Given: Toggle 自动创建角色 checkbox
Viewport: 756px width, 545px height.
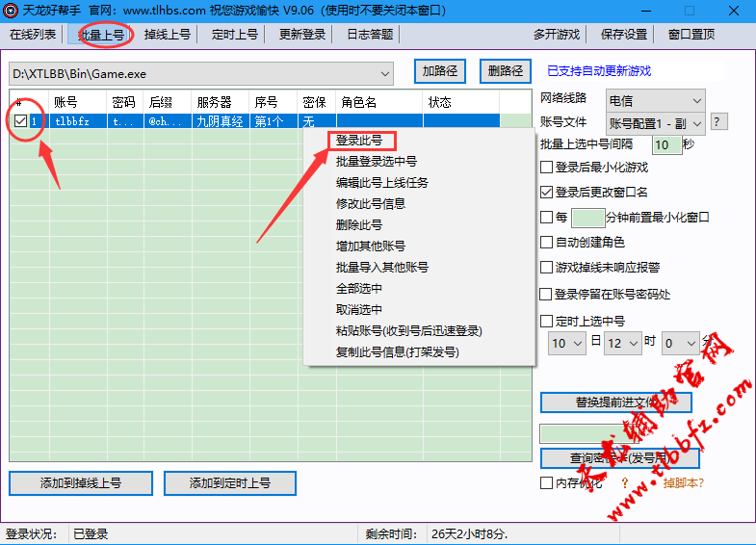Looking at the screenshot, I should [x=547, y=242].
